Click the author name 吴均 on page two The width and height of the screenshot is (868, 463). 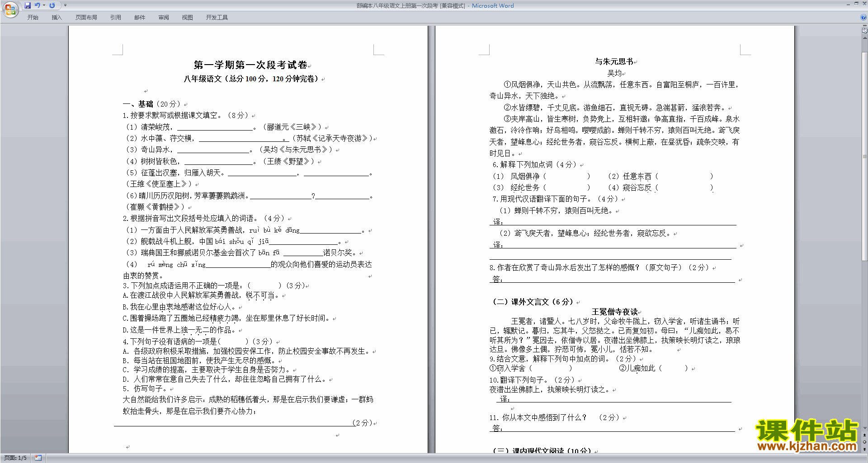coord(614,73)
